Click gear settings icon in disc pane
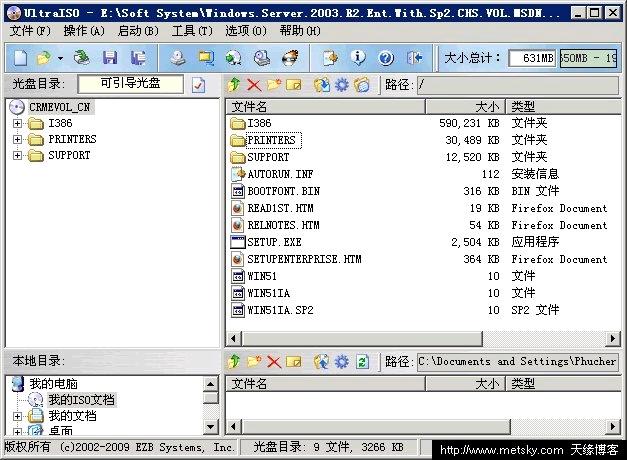 tap(342, 85)
